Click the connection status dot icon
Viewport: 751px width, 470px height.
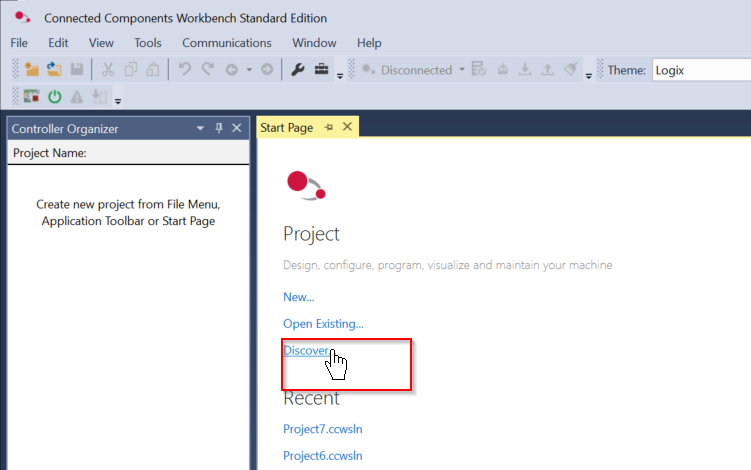pyautogui.click(x=368, y=69)
